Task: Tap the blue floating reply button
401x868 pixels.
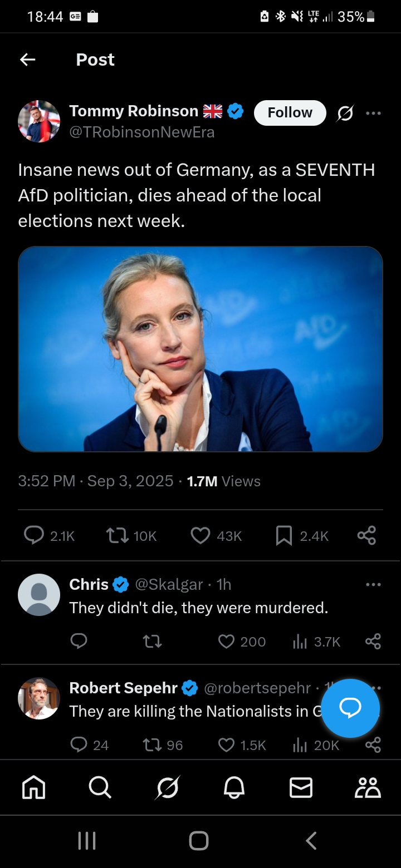Action: click(x=350, y=708)
